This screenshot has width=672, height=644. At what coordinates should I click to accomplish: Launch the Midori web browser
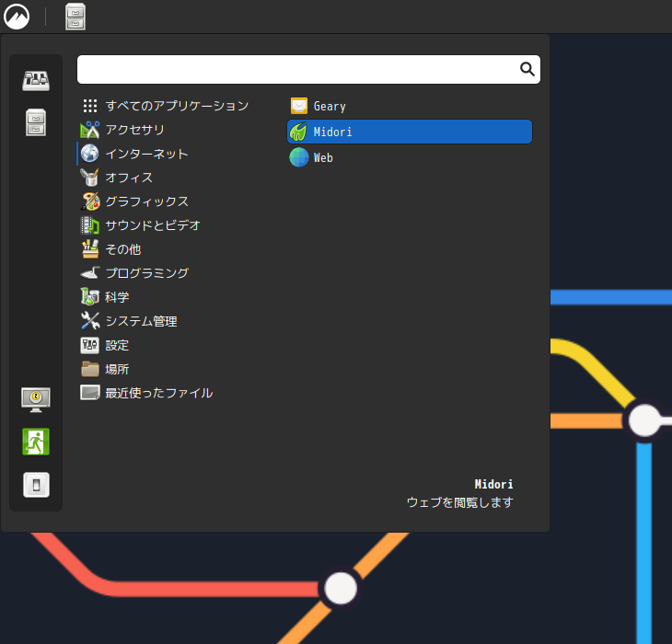410,132
